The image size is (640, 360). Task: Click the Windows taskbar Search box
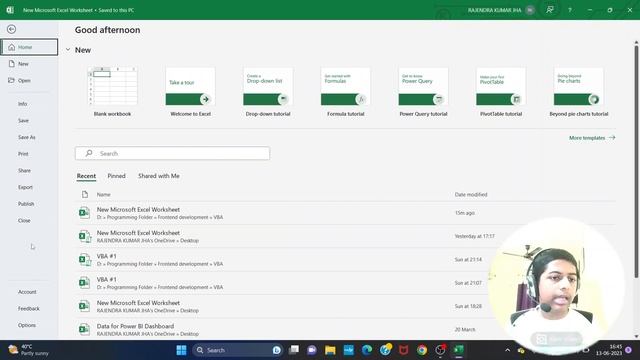point(238,350)
